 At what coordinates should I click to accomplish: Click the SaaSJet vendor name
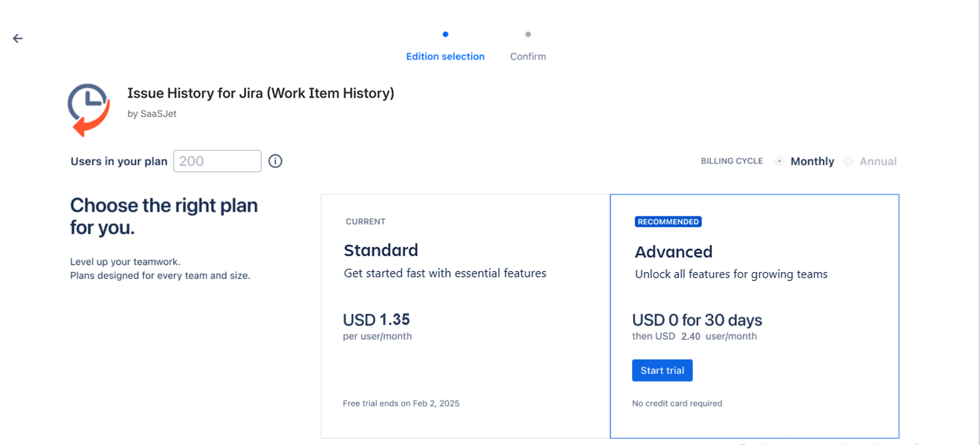(158, 114)
